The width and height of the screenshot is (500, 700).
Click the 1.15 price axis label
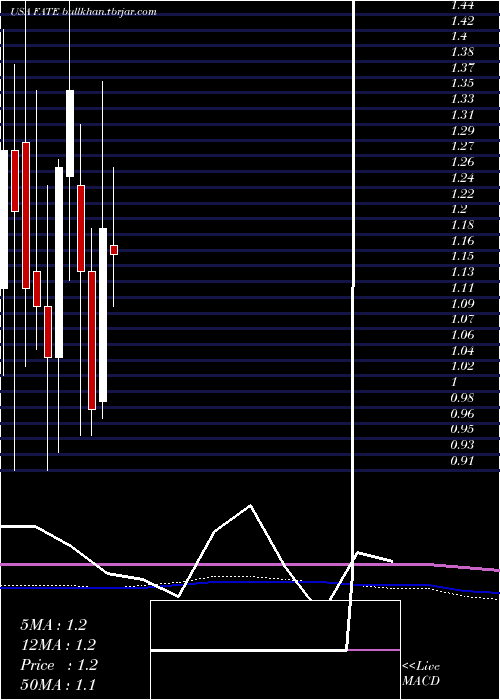click(x=462, y=257)
